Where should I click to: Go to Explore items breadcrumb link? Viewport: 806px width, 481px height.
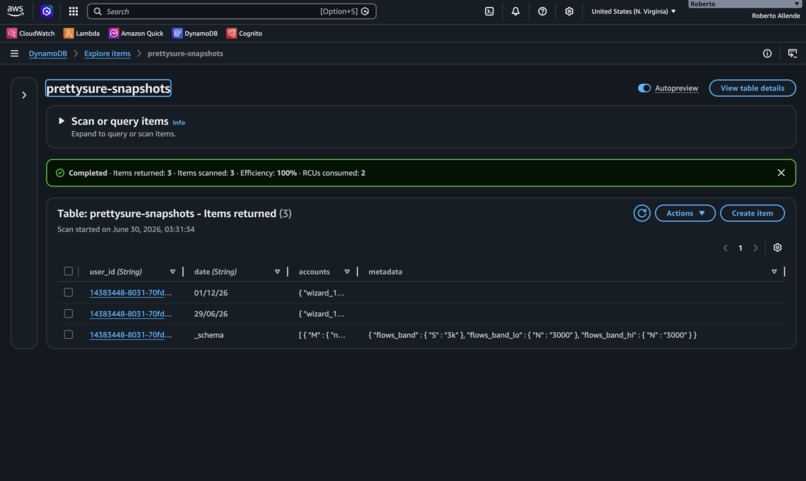tap(107, 53)
